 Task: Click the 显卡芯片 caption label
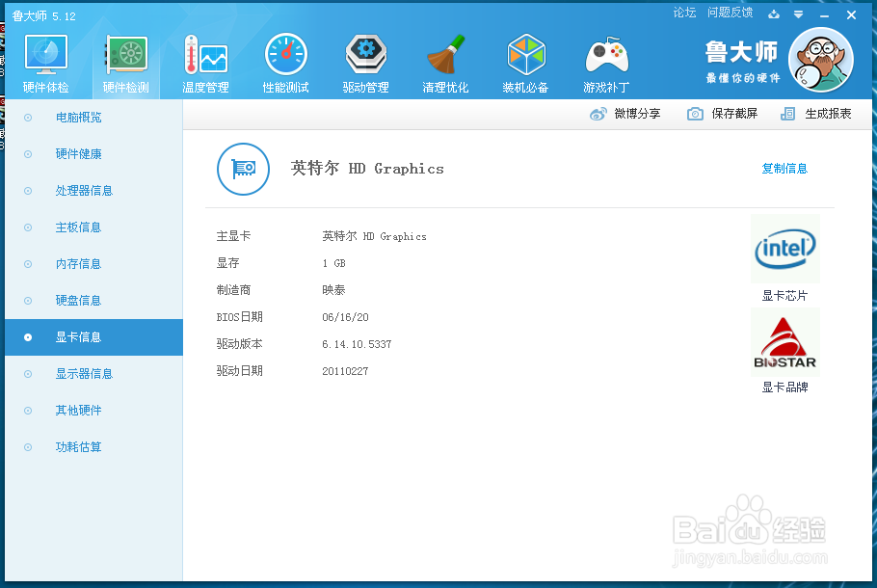(784, 295)
